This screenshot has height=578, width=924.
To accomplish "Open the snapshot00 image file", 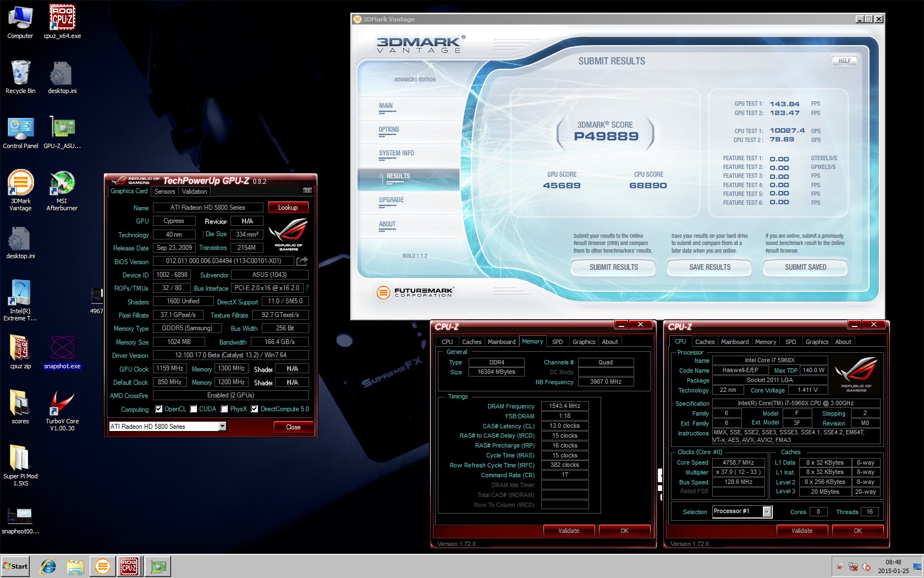I will point(20,521).
